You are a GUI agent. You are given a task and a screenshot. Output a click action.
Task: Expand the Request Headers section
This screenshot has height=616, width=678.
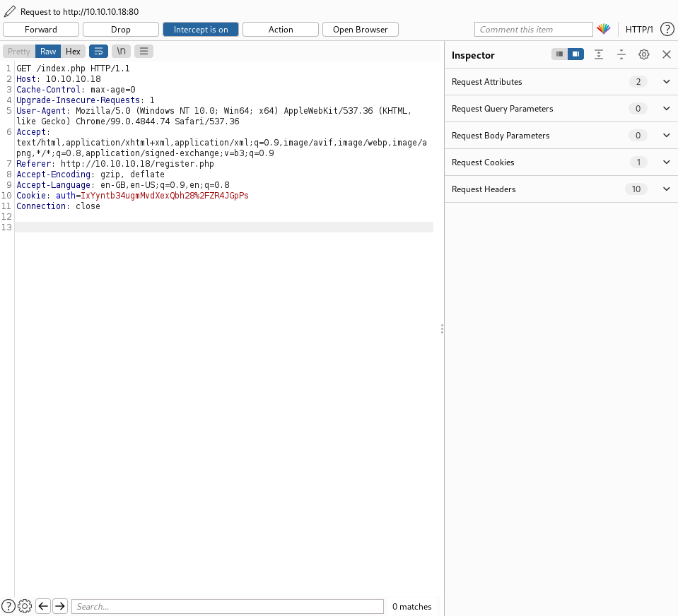[x=666, y=189]
